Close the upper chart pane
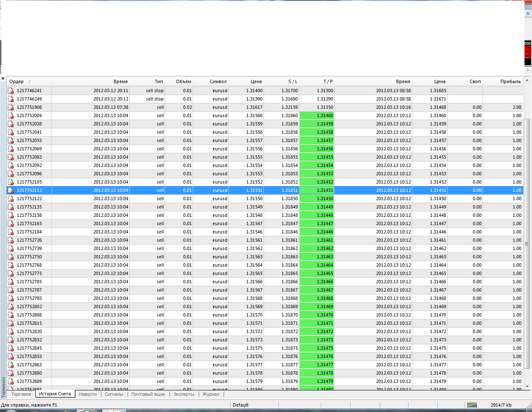The width and height of the screenshot is (532, 412). coord(528,13)
